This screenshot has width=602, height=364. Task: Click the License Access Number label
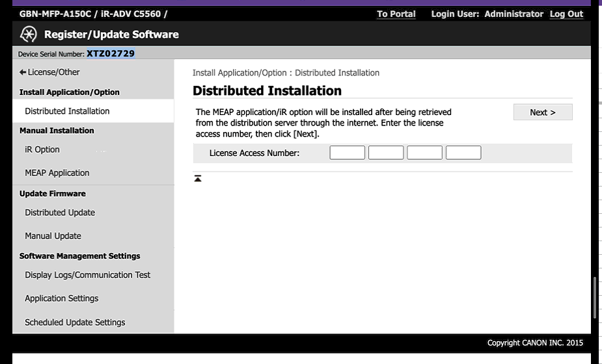click(254, 153)
